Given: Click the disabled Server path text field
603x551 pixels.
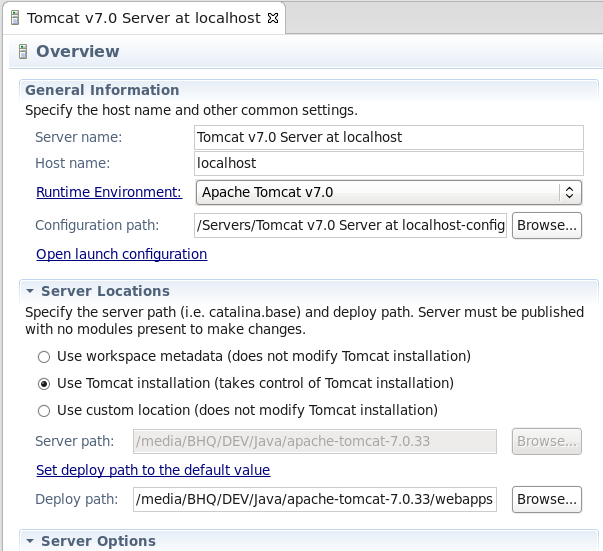Looking at the screenshot, I should click(314, 441).
